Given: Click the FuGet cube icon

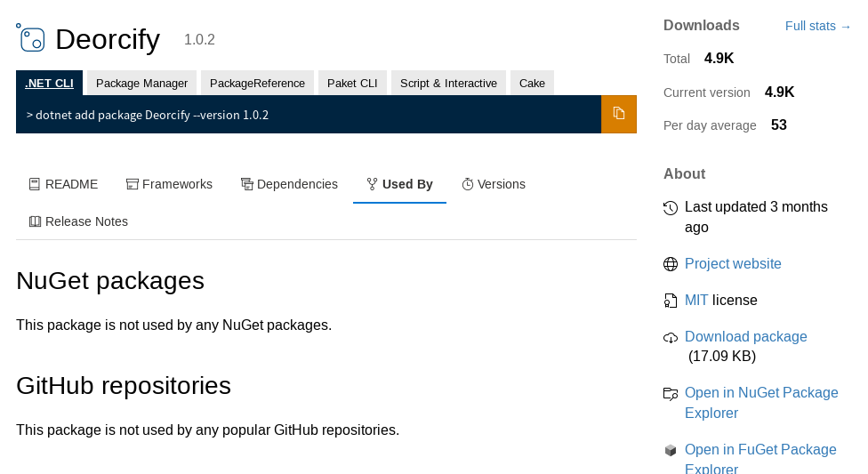Looking at the screenshot, I should (671, 450).
